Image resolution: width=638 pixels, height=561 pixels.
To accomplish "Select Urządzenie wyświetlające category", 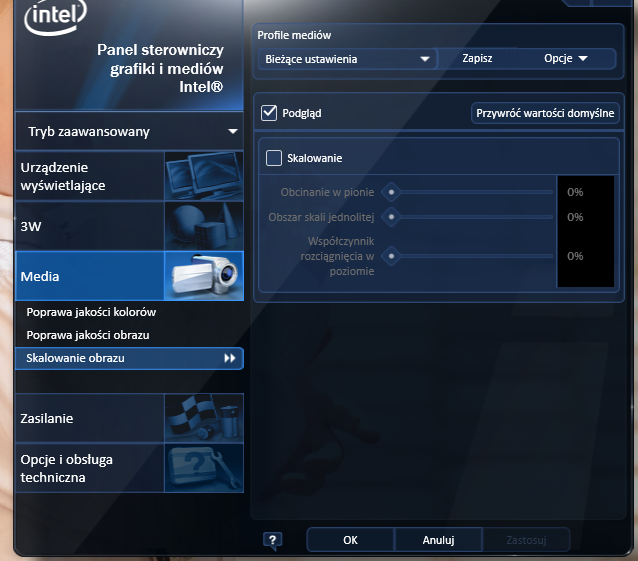I will 129,176.
